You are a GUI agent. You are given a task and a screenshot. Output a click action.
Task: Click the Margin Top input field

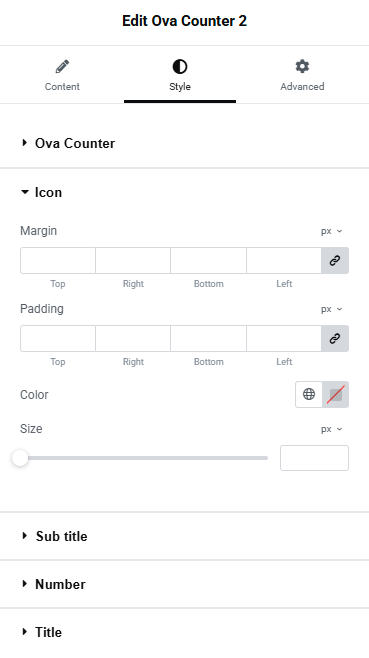coord(58,261)
